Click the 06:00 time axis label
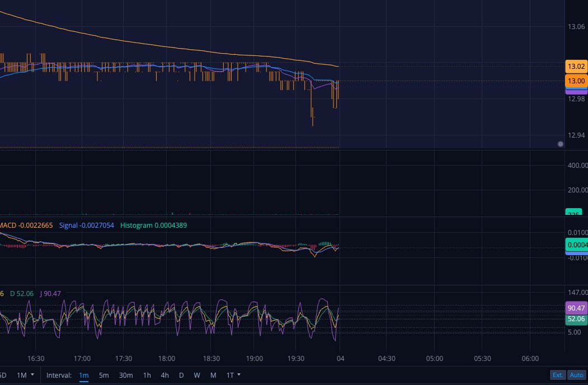The width and height of the screenshot is (588, 385). coord(530,358)
